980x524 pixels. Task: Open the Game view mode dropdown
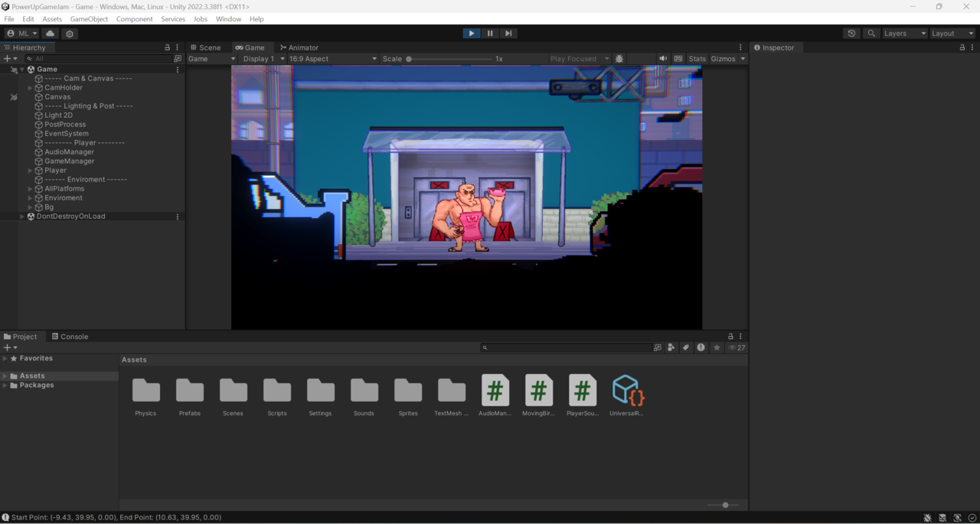point(211,59)
